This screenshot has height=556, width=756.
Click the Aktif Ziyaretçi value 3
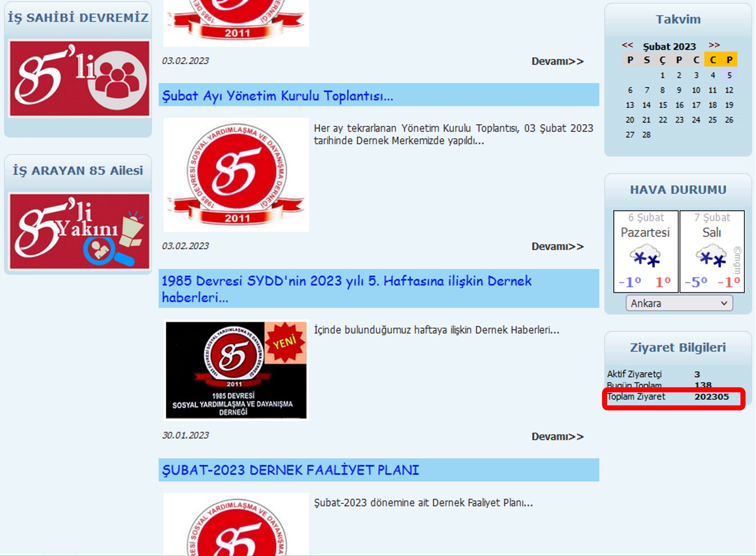tap(697, 374)
